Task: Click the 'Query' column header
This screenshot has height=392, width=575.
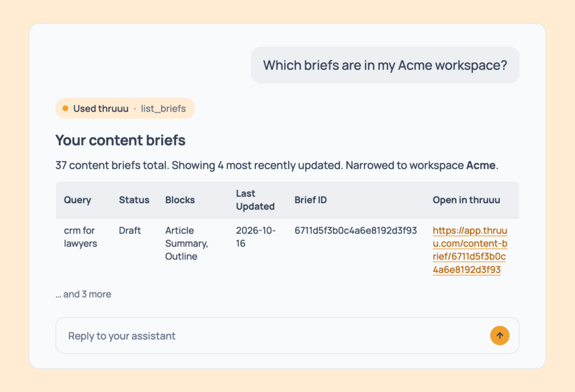Action: 77,200
